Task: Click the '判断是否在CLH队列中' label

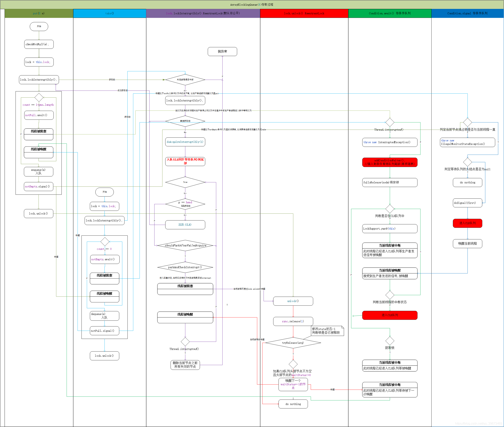Action: click(390, 216)
